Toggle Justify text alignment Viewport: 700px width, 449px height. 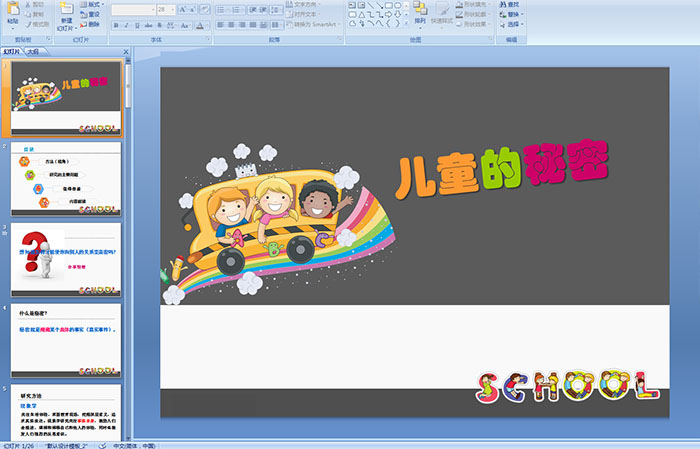tap(253, 25)
